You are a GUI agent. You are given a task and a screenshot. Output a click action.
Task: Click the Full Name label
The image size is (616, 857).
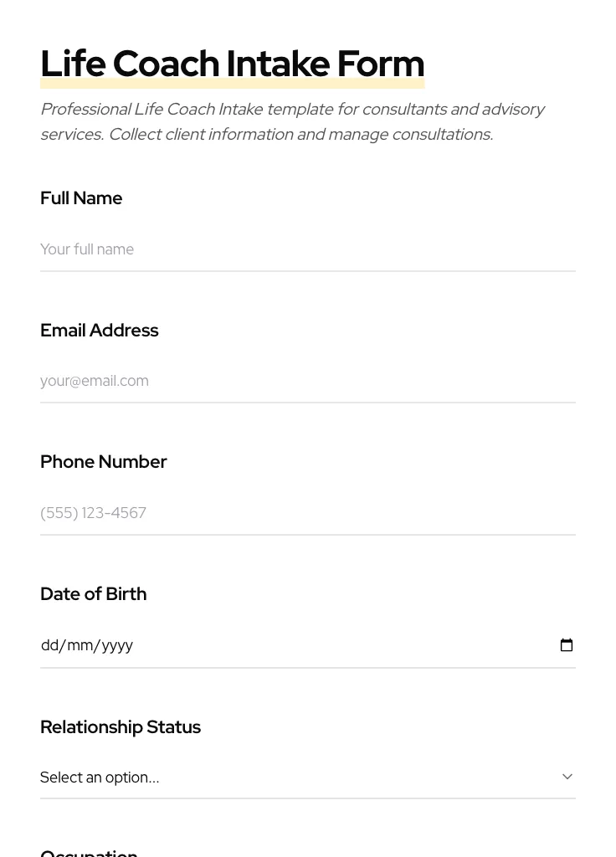[81, 198]
